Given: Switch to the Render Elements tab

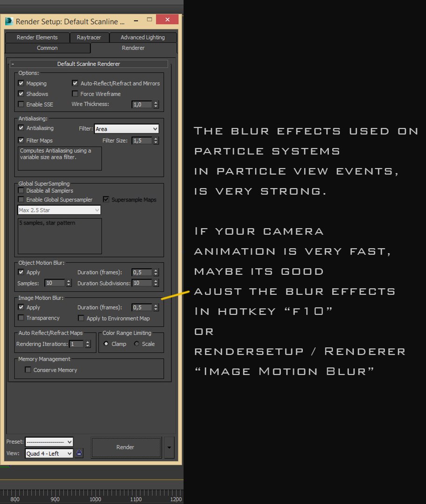Looking at the screenshot, I should (x=37, y=37).
